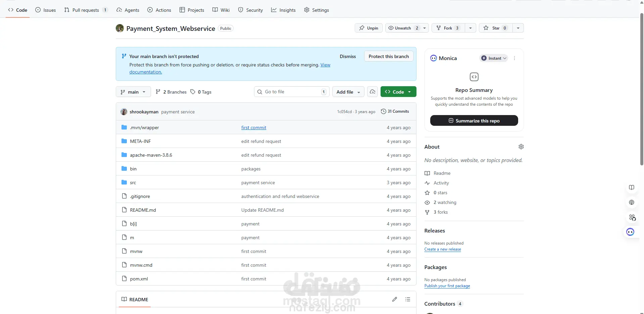The image size is (644, 314).
Task: Edit README with the pencil icon
Action: coord(395,299)
